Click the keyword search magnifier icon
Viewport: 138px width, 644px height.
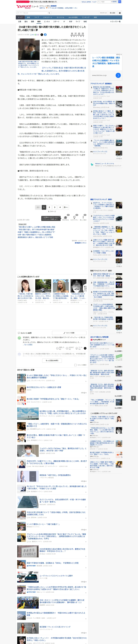point(49,13)
